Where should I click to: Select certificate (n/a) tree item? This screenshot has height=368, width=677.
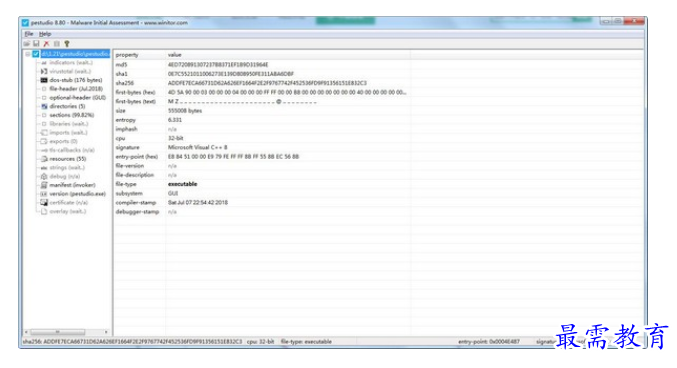(68, 202)
